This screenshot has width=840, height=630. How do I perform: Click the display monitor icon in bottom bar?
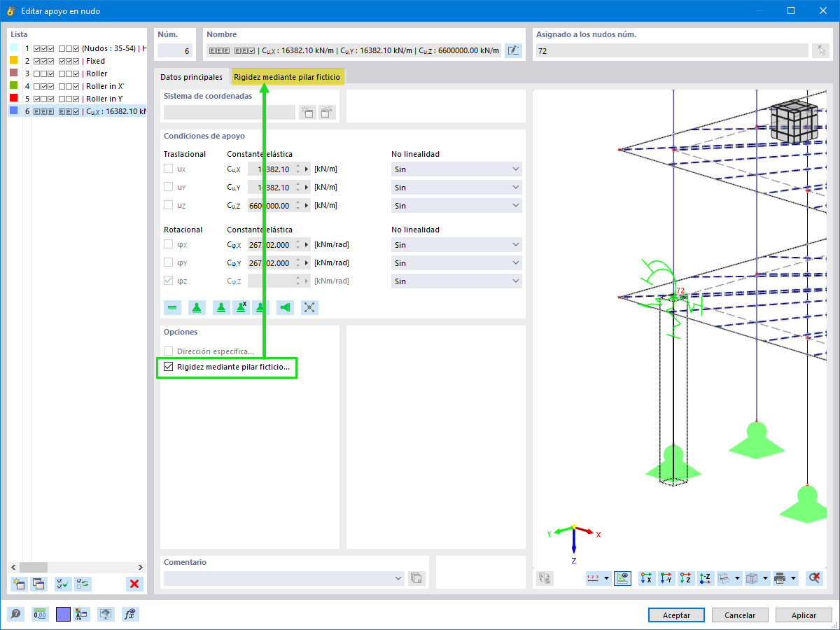pos(106,615)
